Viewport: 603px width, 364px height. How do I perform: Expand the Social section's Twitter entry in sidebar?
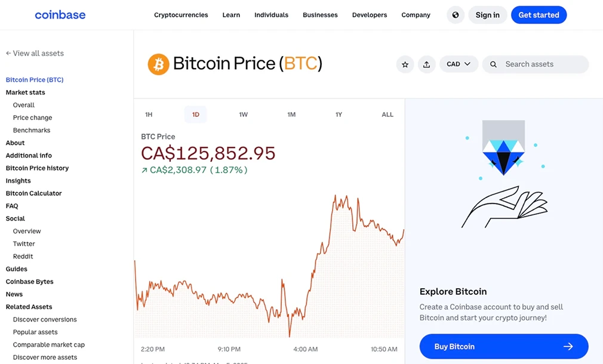point(24,243)
